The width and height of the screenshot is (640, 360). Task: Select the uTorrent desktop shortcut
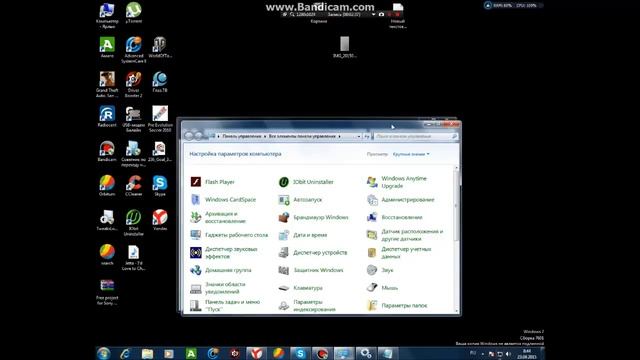(133, 13)
